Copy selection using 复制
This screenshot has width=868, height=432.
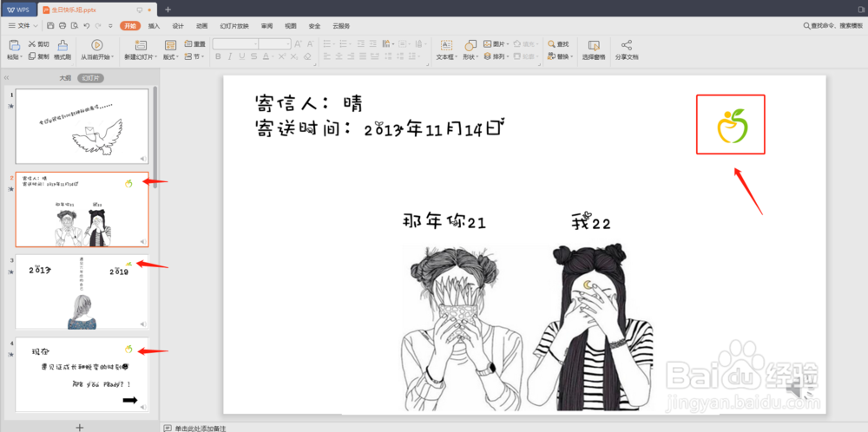coord(39,56)
